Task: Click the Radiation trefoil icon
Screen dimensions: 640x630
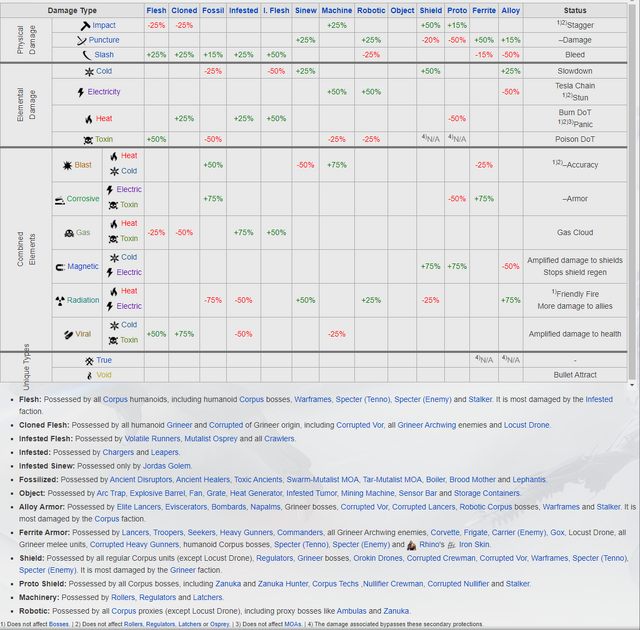Action: click(x=60, y=301)
